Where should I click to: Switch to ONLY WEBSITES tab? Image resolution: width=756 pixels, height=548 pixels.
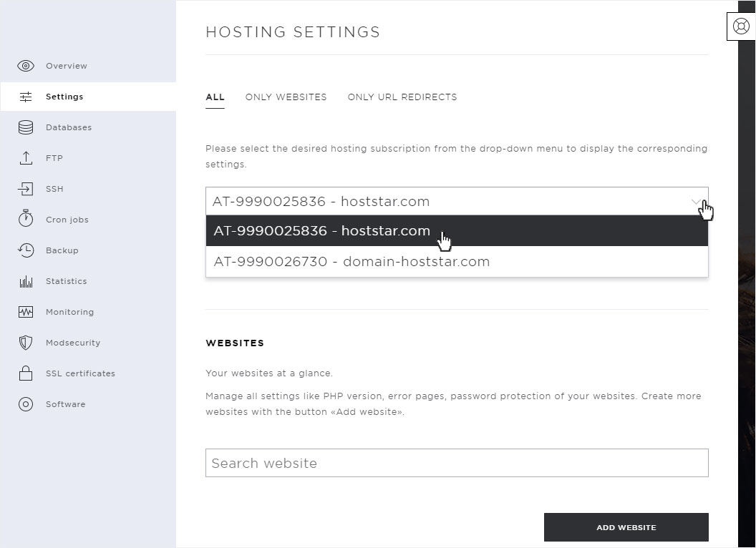(286, 97)
